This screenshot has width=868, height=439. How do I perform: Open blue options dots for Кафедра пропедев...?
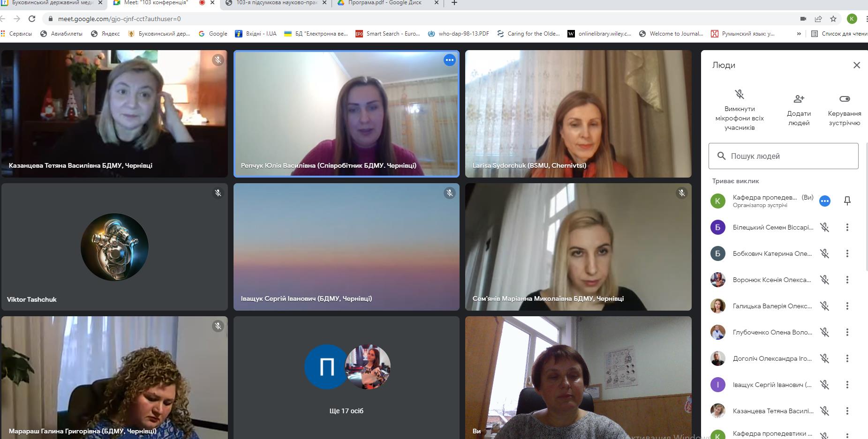click(x=825, y=201)
